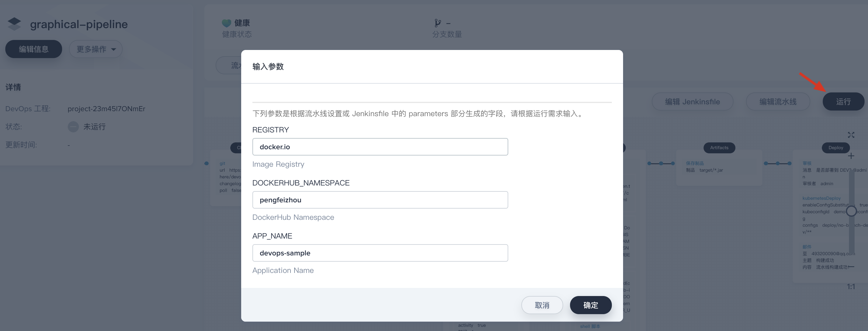This screenshot has height=331, width=868.
Task: Click the 健康状态 label
Action: coord(237,34)
